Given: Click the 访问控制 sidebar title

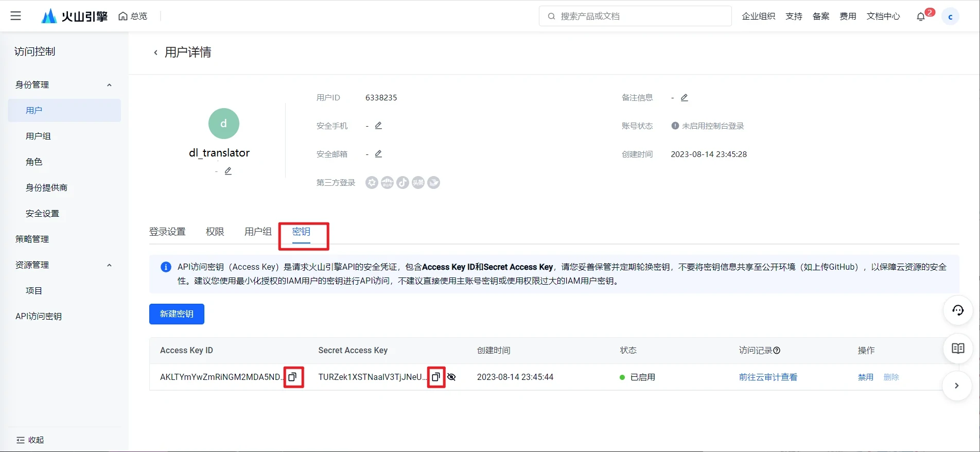Looking at the screenshot, I should coord(34,51).
